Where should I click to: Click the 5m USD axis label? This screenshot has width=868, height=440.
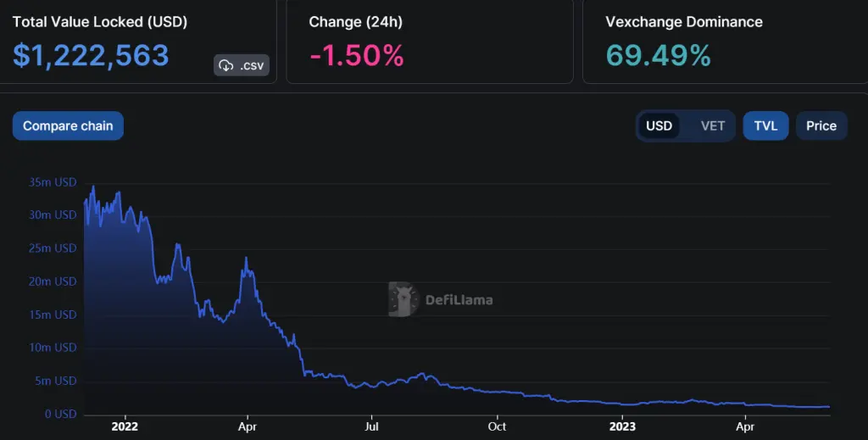(56, 381)
